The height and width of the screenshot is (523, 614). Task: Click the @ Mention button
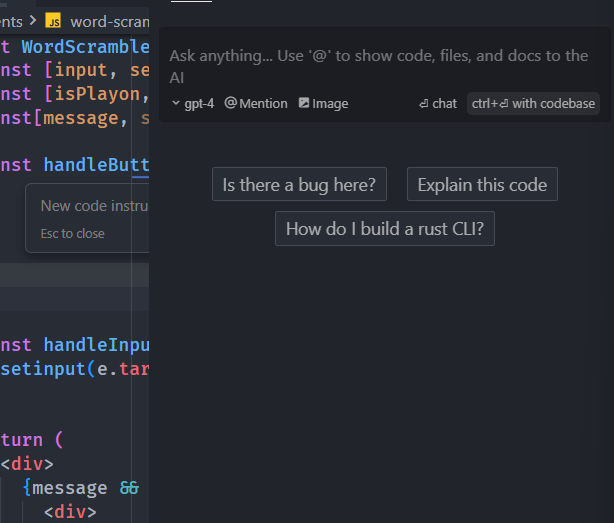256,103
